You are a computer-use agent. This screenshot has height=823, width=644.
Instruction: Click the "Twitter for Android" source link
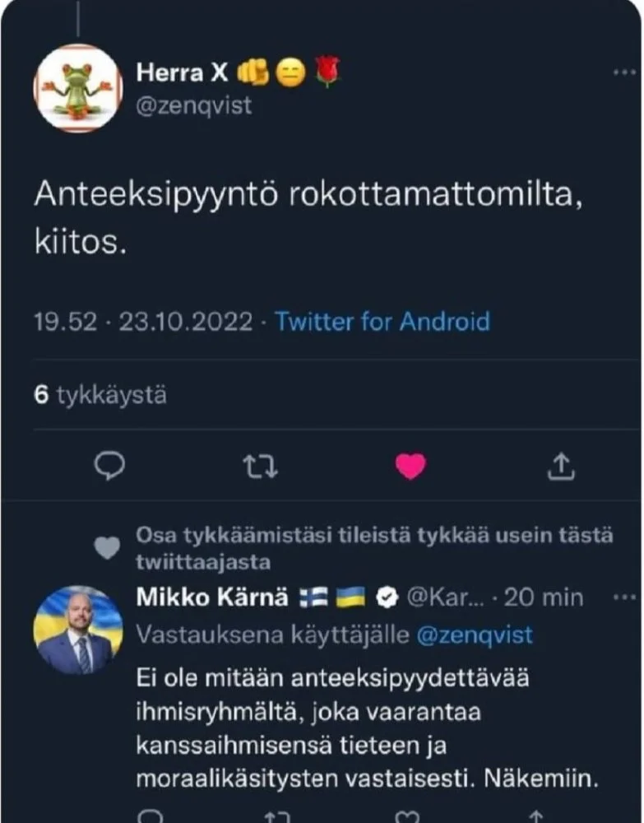(x=382, y=321)
